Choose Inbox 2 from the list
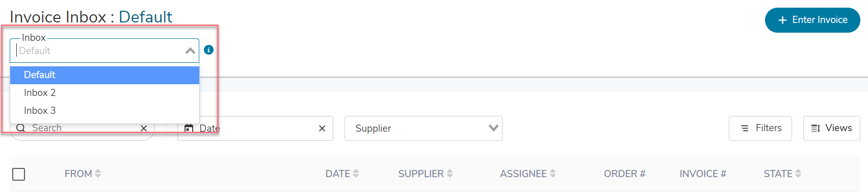 coord(104,93)
